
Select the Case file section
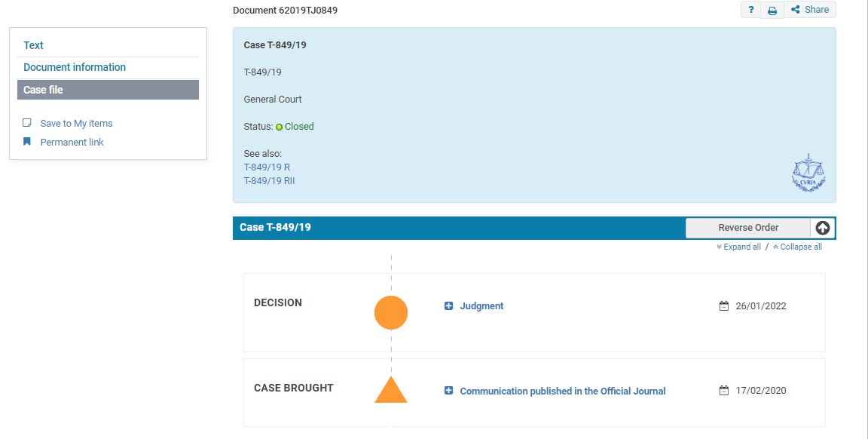click(x=108, y=90)
